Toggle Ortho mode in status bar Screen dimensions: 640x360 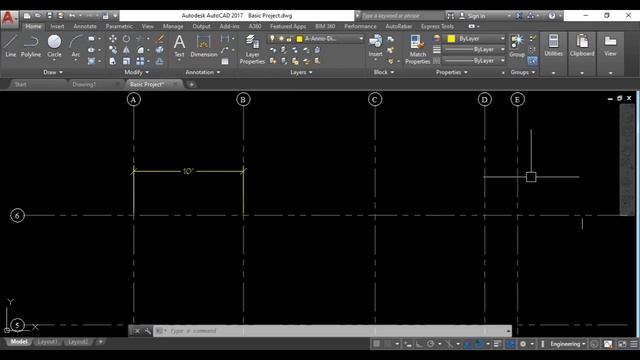click(x=419, y=344)
